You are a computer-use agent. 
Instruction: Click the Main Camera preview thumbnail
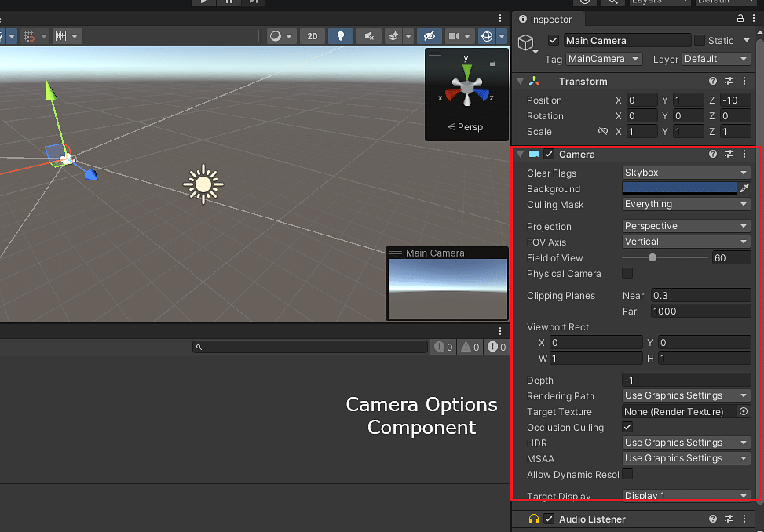448,289
